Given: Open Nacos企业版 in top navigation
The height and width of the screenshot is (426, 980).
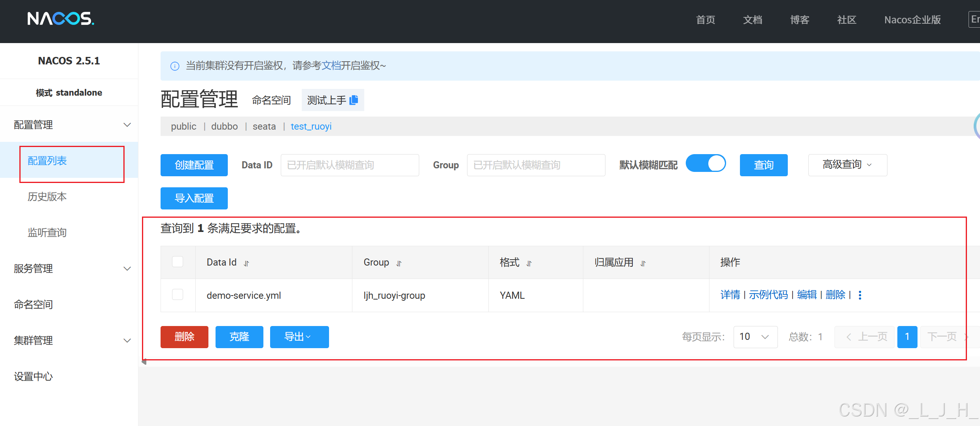Looking at the screenshot, I should (x=912, y=20).
